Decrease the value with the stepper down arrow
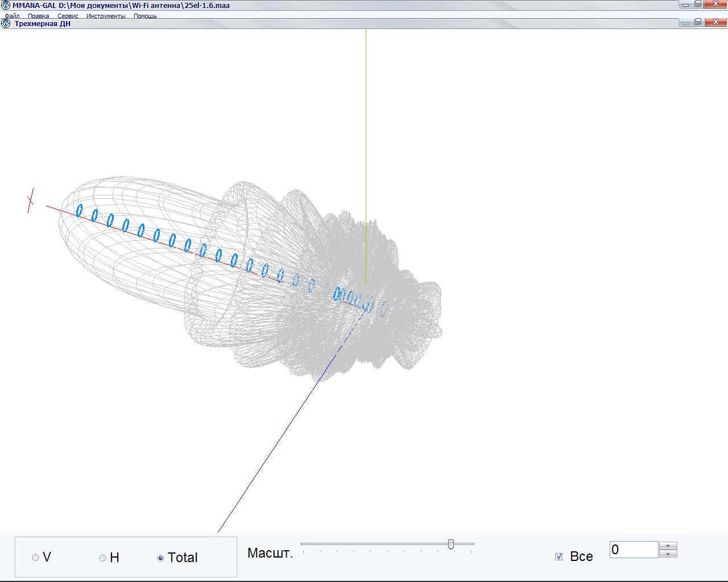The width and height of the screenshot is (728, 582). (668, 554)
